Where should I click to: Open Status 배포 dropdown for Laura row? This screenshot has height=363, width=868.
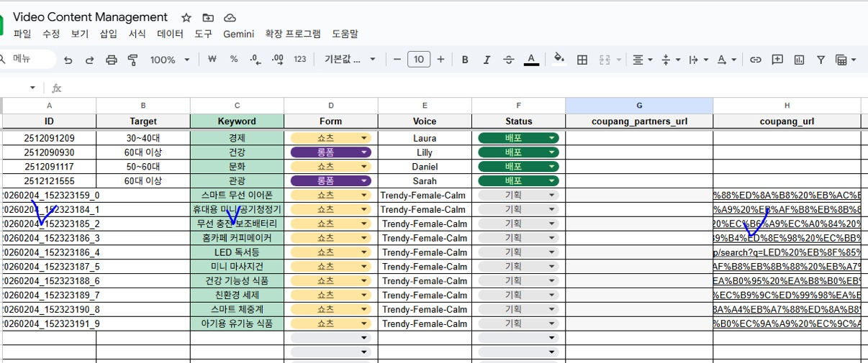pyautogui.click(x=552, y=138)
